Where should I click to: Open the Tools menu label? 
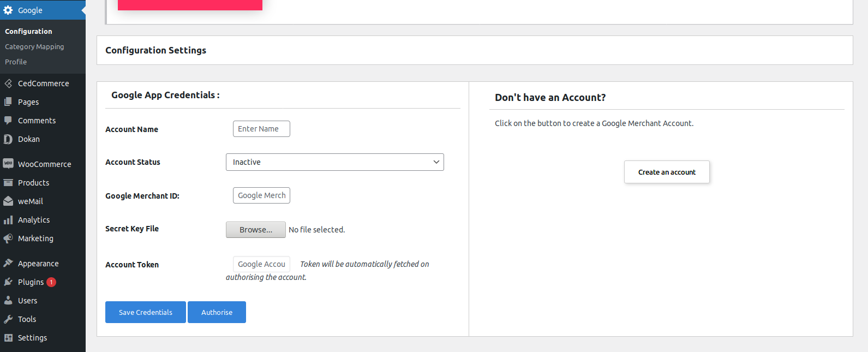click(27, 319)
